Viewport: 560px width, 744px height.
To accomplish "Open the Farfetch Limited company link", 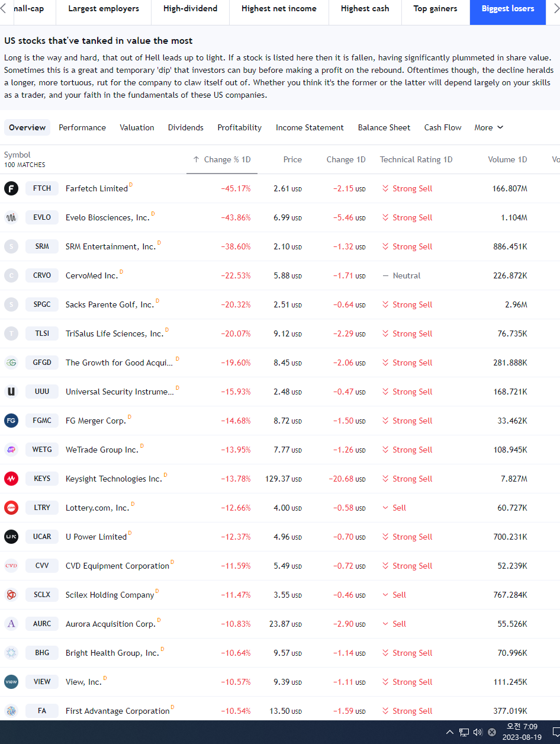I will (x=96, y=188).
